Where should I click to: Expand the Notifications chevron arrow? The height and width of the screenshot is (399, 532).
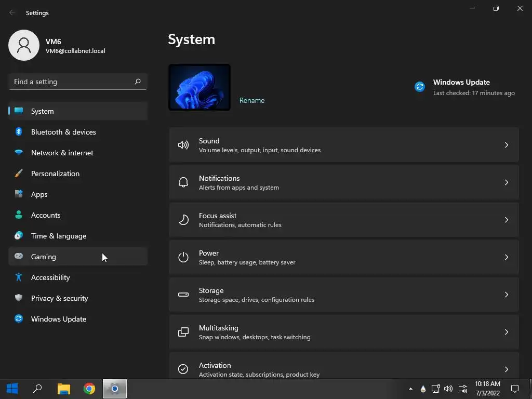[506, 182]
